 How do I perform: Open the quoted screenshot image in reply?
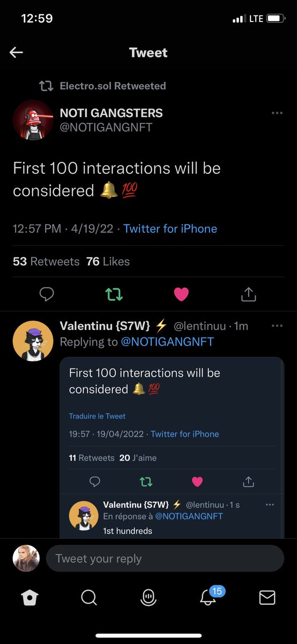tap(172, 448)
